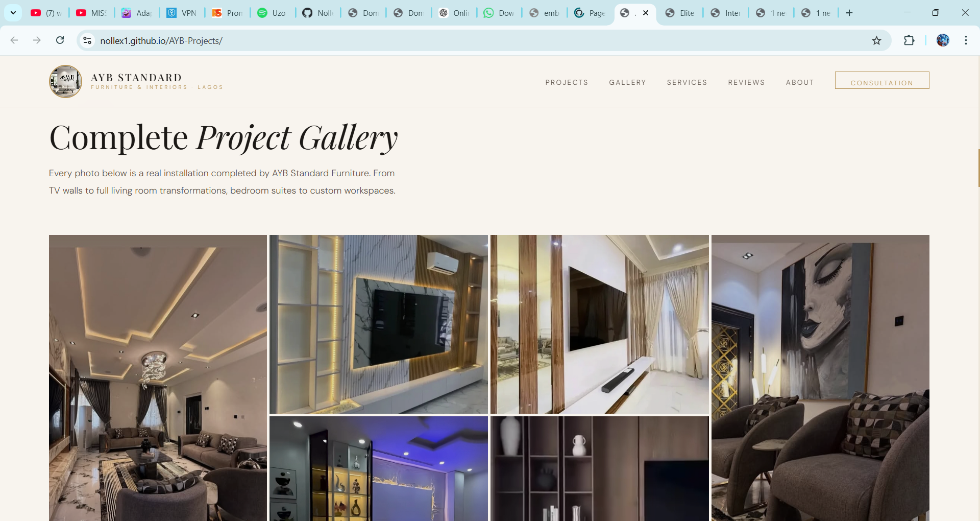Switch to the GitHub tab

coord(316,13)
